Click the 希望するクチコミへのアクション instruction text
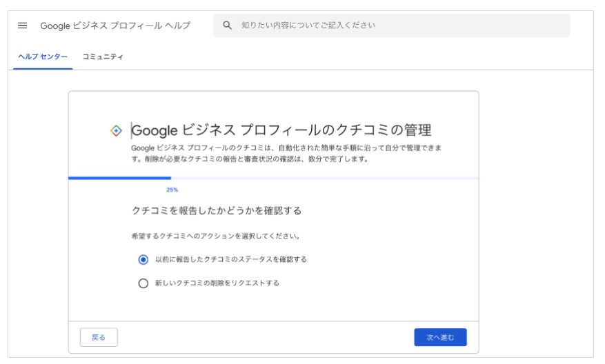 click(216, 236)
